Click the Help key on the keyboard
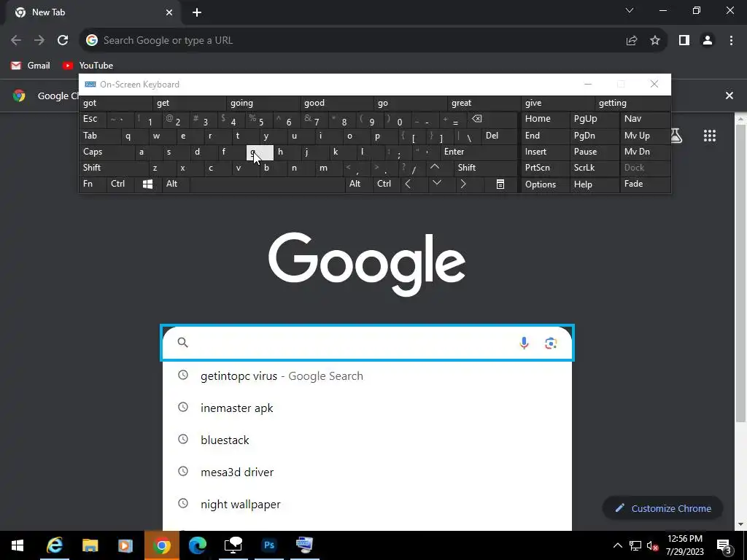 [x=594, y=184]
